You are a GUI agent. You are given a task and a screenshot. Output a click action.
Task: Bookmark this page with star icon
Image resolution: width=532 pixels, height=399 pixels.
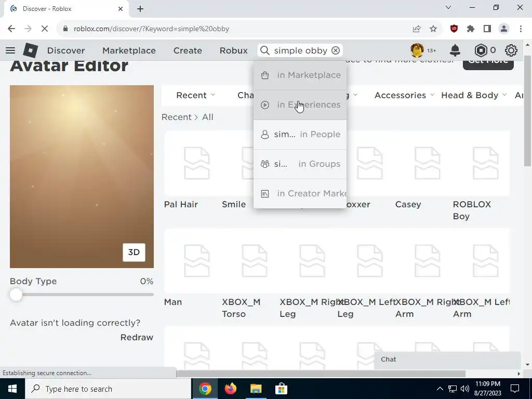tap(433, 29)
